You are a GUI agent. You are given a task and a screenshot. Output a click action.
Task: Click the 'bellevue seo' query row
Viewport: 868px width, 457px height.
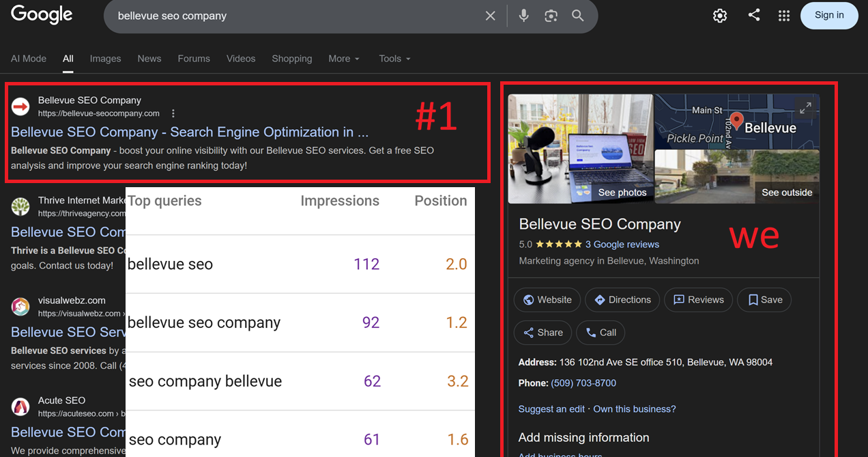300,264
